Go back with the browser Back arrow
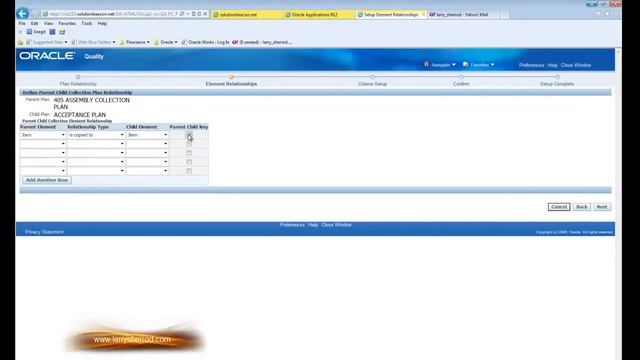The width and height of the screenshot is (640, 360). coord(22,13)
